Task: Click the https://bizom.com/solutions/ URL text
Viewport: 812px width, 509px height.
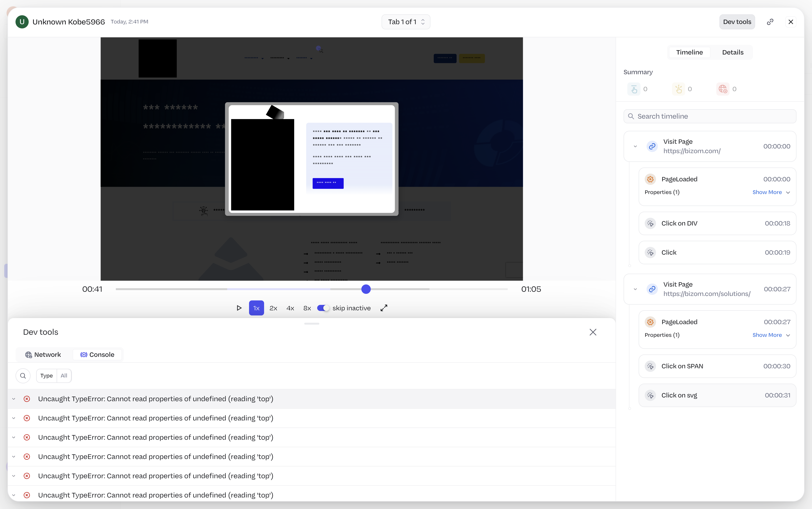Action: point(707,294)
